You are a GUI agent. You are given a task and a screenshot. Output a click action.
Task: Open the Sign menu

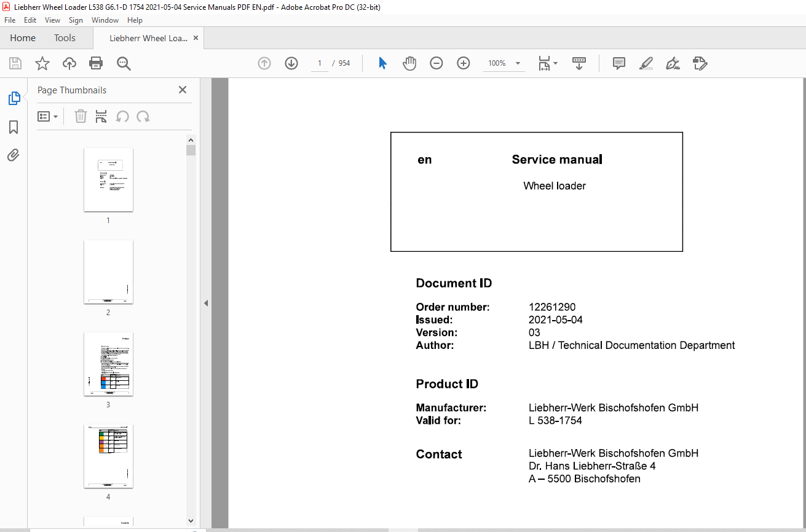click(76, 20)
